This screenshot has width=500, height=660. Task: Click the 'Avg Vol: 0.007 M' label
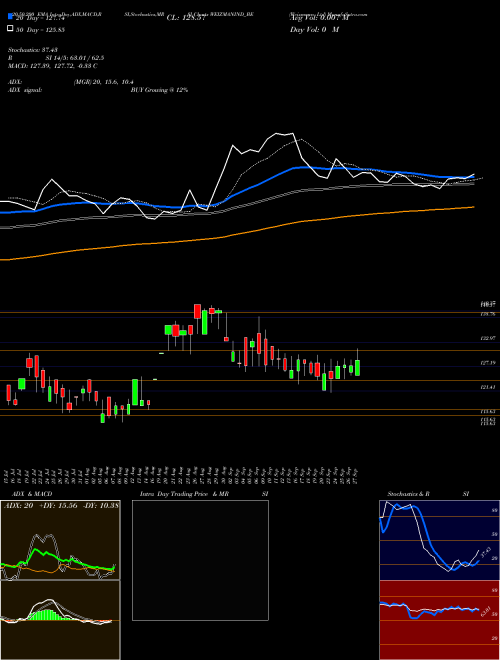(319, 18)
